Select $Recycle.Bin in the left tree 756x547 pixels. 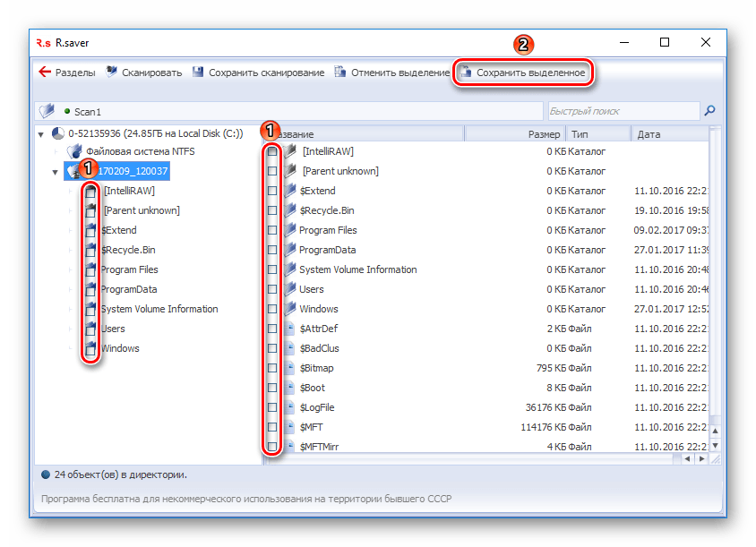[x=128, y=250]
